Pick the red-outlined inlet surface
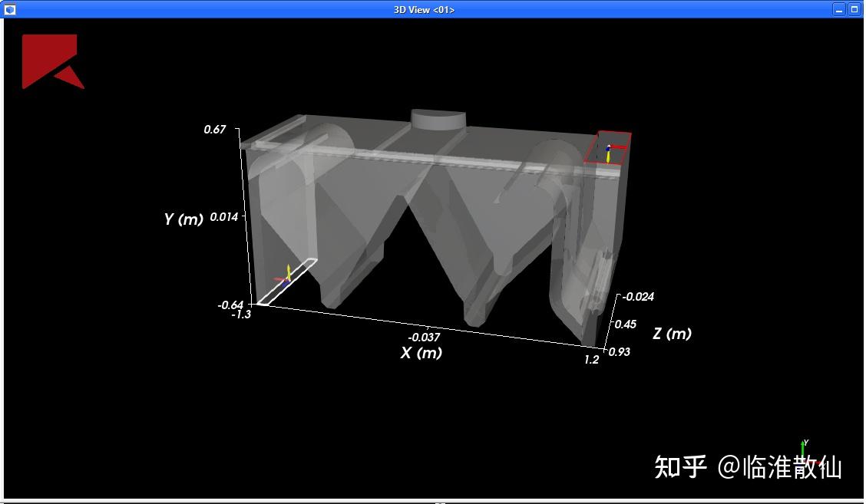This screenshot has width=866, height=504. [607, 148]
